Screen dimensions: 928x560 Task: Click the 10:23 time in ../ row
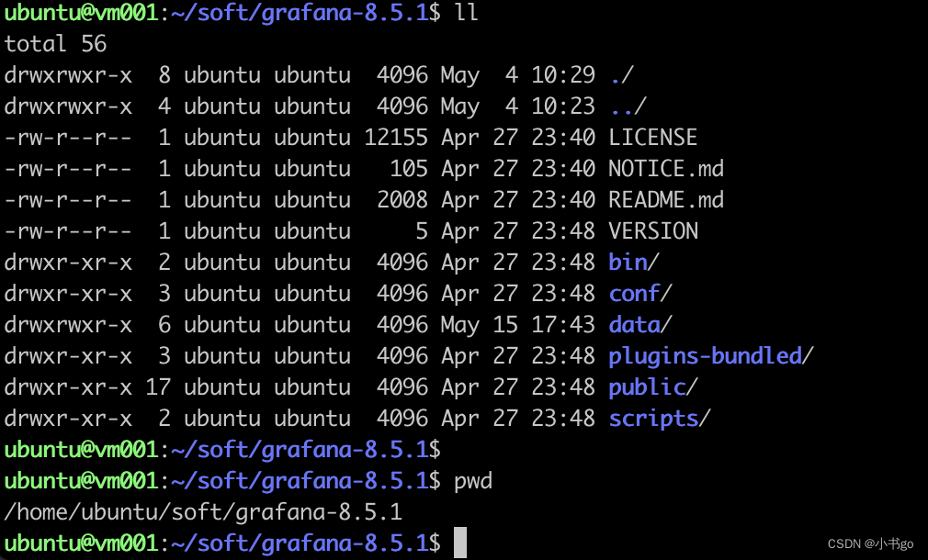(563, 106)
